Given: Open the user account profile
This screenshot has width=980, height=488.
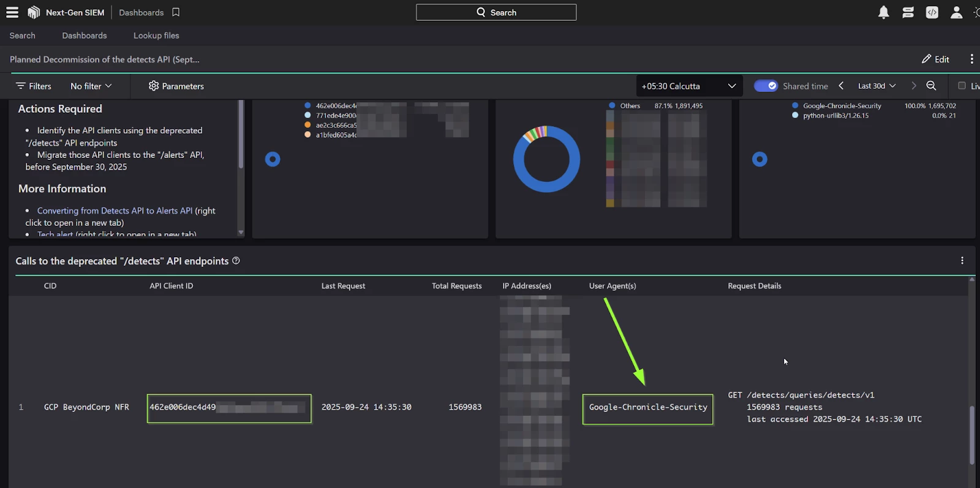Looking at the screenshot, I should point(956,12).
